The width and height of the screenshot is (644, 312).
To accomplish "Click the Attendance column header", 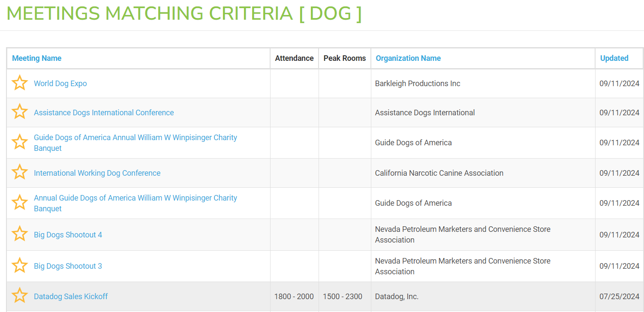I will pyautogui.click(x=294, y=58).
